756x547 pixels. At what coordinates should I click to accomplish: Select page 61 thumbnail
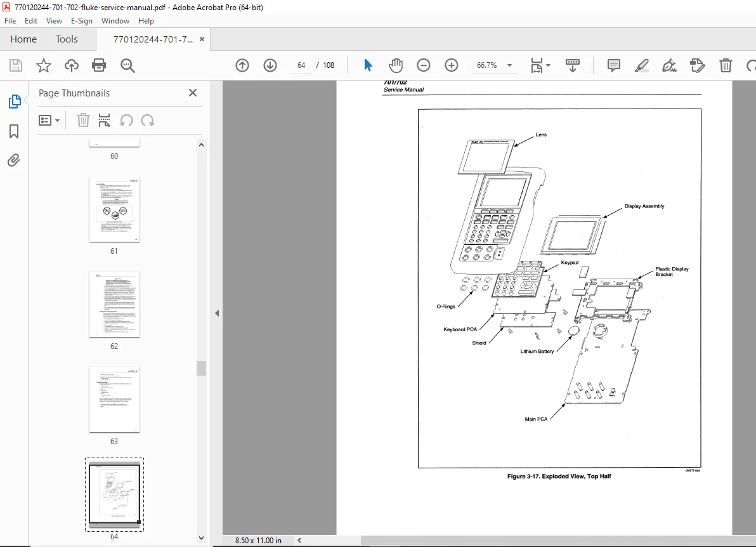(x=114, y=209)
